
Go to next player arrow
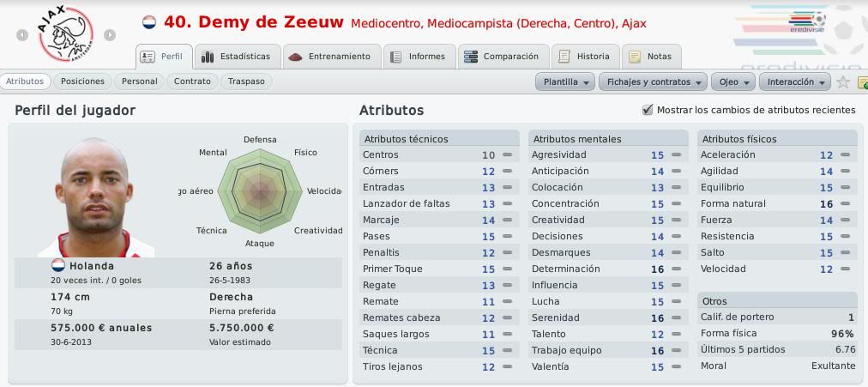tap(110, 35)
